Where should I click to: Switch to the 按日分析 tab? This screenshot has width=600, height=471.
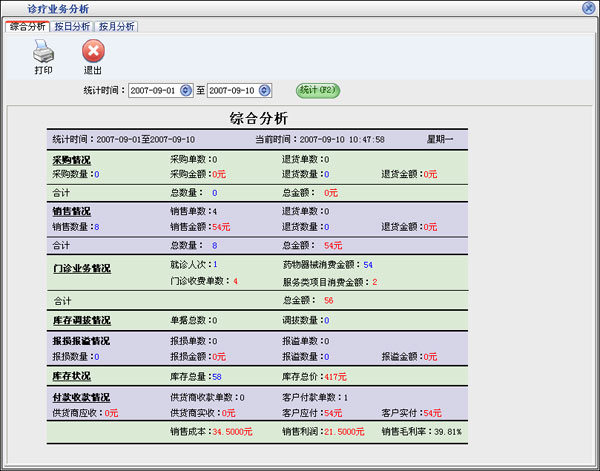(x=72, y=26)
